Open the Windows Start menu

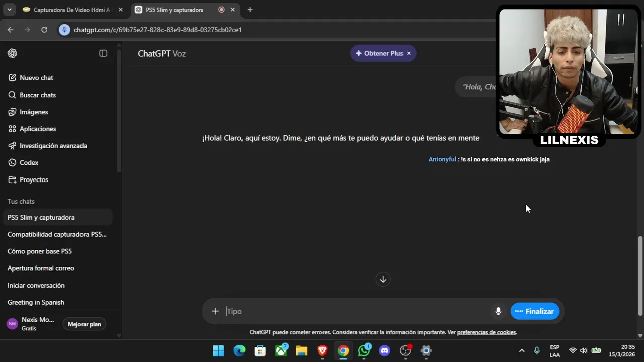[218, 351]
